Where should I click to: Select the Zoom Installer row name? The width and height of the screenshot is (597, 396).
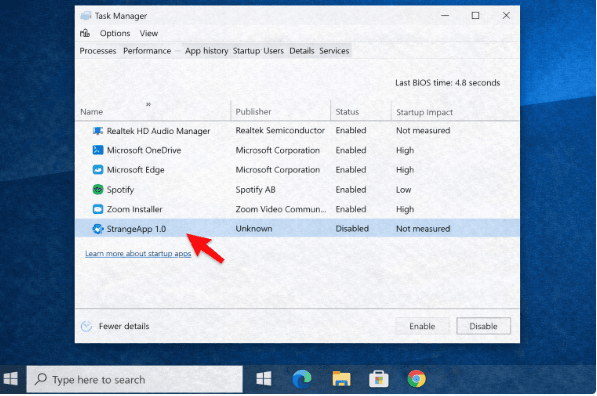tap(134, 209)
